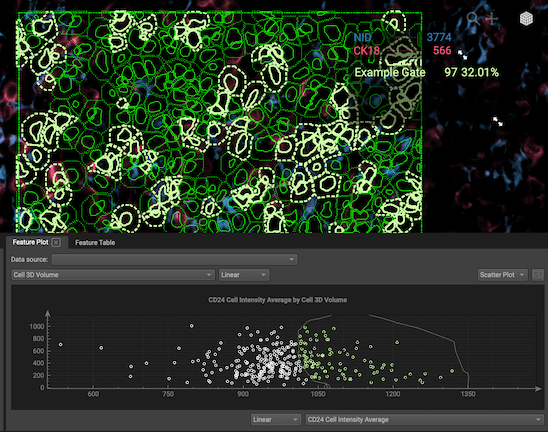The height and width of the screenshot is (432, 548).
Task: Click the resize arrows icon near CK18 legend
Action: pos(462,54)
